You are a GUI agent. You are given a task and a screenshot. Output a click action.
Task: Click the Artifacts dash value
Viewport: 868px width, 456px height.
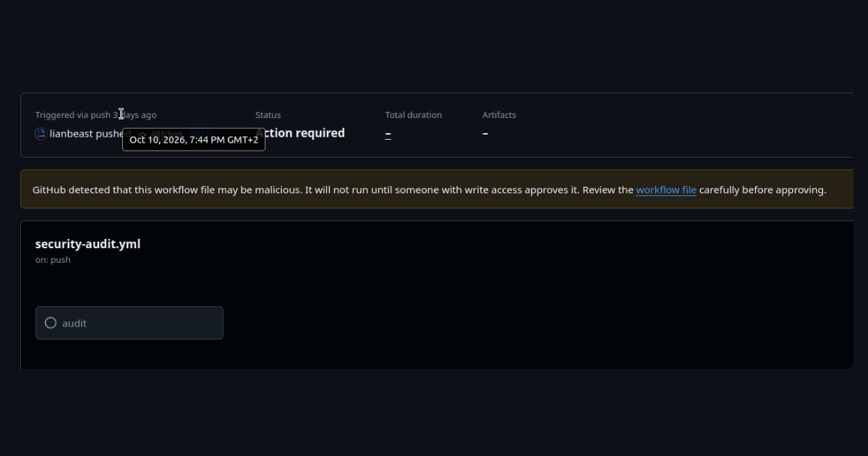pyautogui.click(x=485, y=133)
